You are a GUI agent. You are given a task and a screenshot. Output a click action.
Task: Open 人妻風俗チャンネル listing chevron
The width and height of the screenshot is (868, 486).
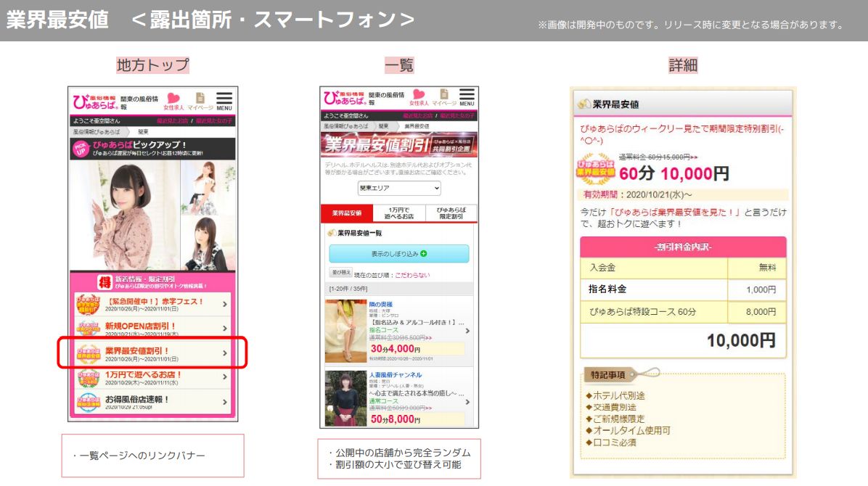pyautogui.click(x=468, y=402)
